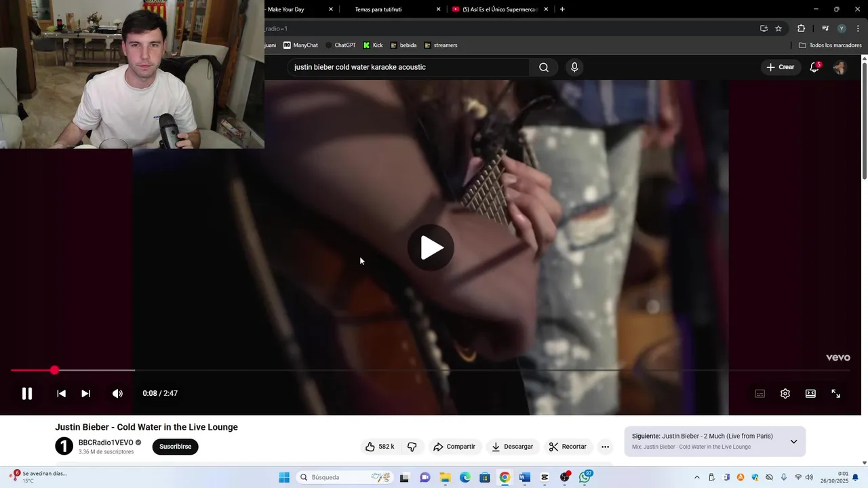Bookmark this page with star icon
Image resolution: width=868 pixels, height=488 pixels.
(x=778, y=28)
